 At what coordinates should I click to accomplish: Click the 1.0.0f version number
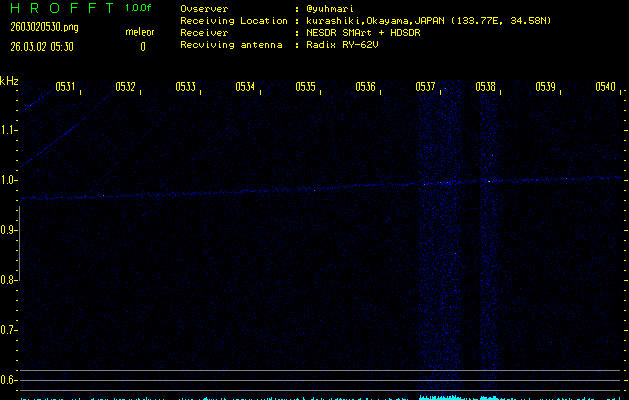[139, 8]
